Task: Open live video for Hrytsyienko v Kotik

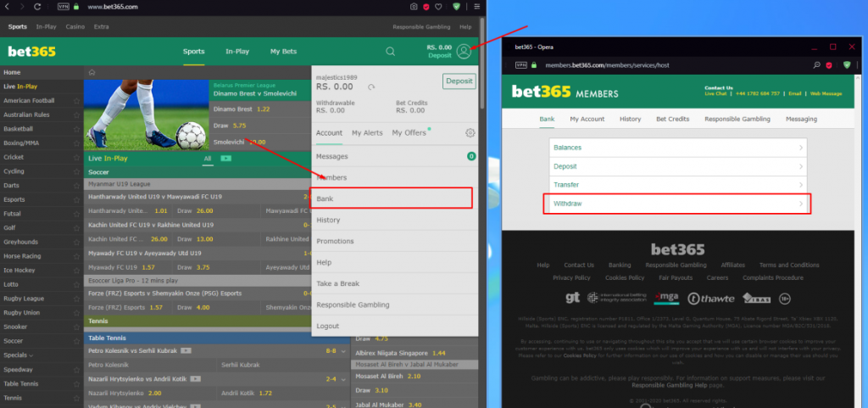Action: 196,379
